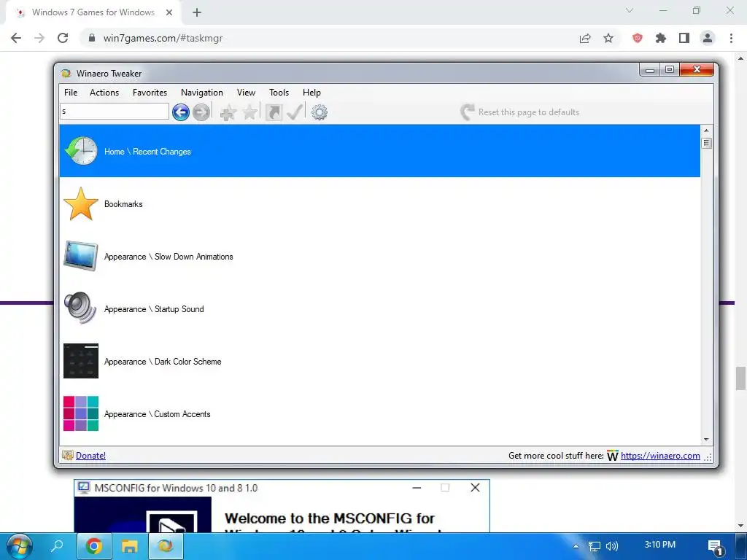
Task: Open the Favorites menu
Action: coord(150,93)
